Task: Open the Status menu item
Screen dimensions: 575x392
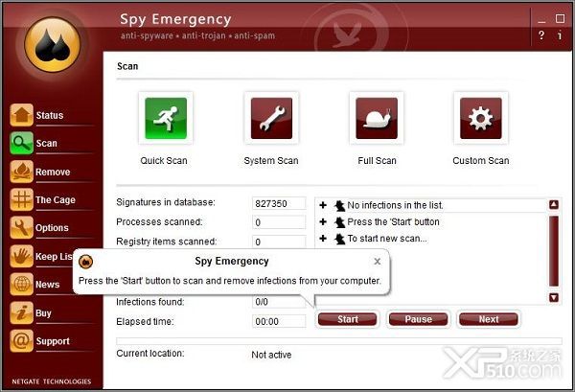Action: click(x=50, y=115)
